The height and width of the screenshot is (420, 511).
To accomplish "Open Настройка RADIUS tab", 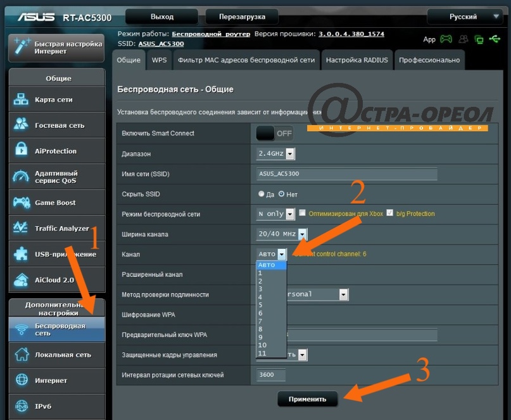I will [x=357, y=60].
